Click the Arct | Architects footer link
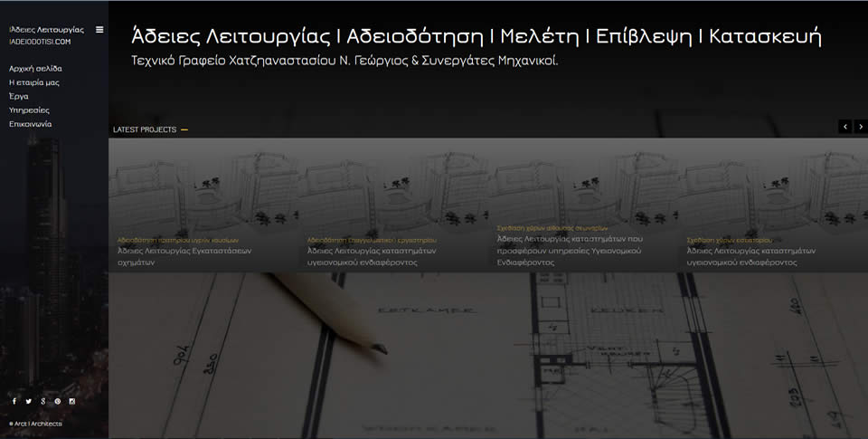The image size is (868, 439). point(36,424)
